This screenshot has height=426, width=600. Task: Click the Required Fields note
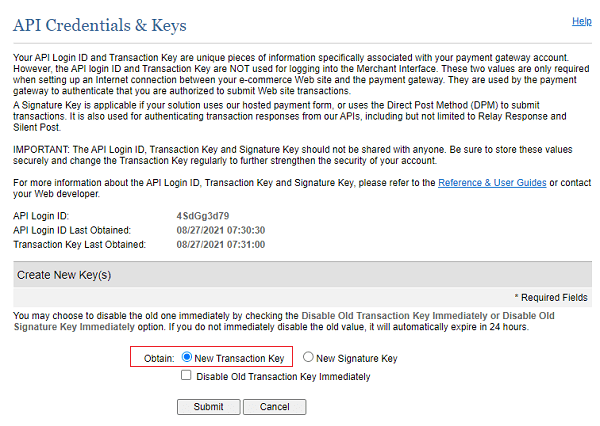click(x=550, y=297)
